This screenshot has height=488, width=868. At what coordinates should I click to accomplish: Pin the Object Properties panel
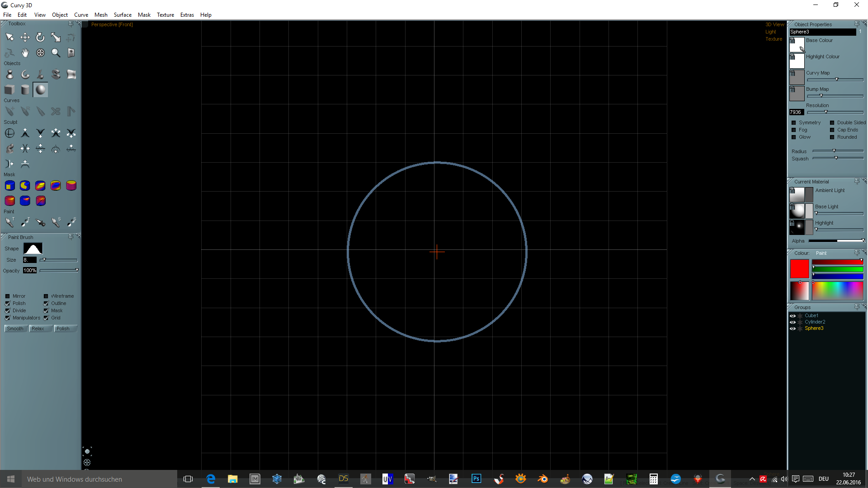point(857,24)
